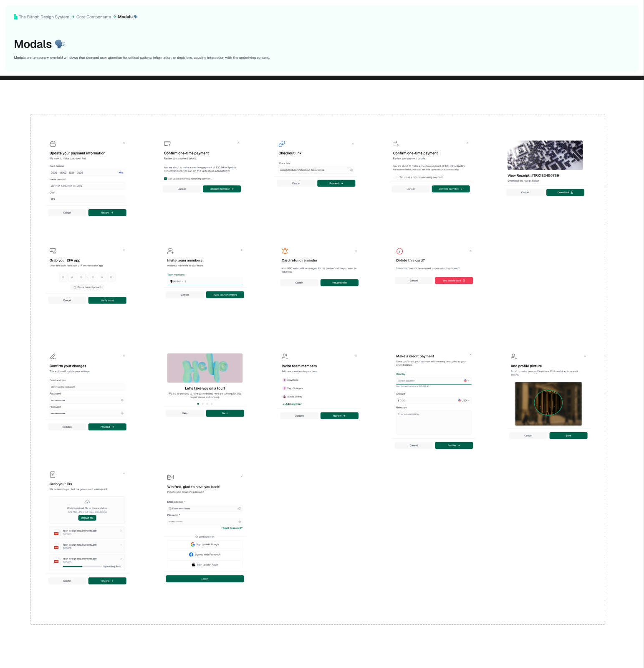
Task: Click the help icon in the Enter email field
Action: [240, 509]
